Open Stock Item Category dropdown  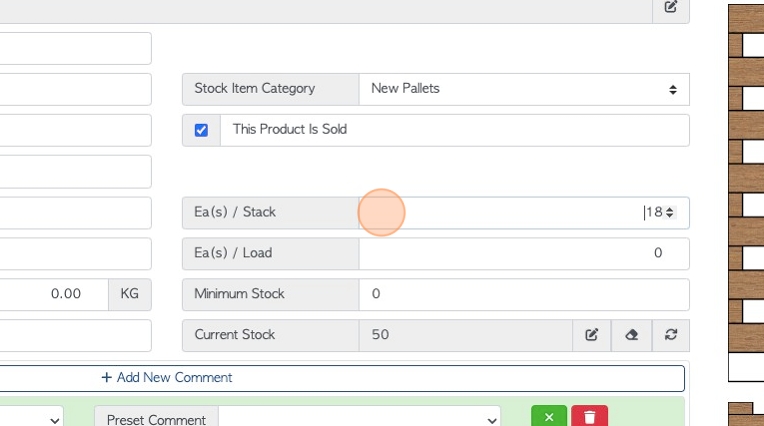(x=524, y=89)
